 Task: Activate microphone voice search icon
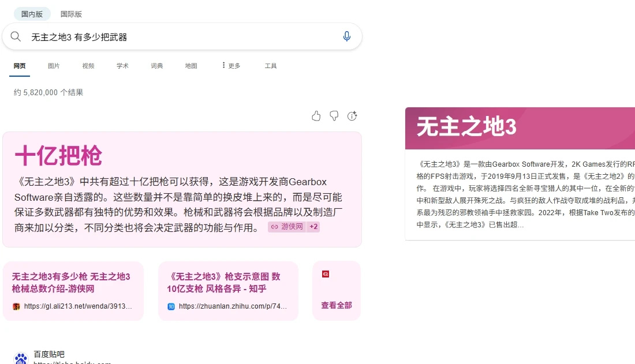[347, 36]
